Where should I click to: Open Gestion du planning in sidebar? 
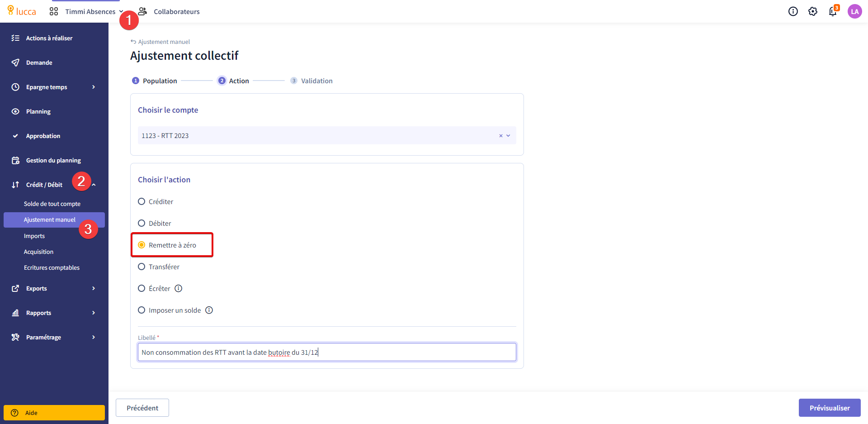[54, 160]
